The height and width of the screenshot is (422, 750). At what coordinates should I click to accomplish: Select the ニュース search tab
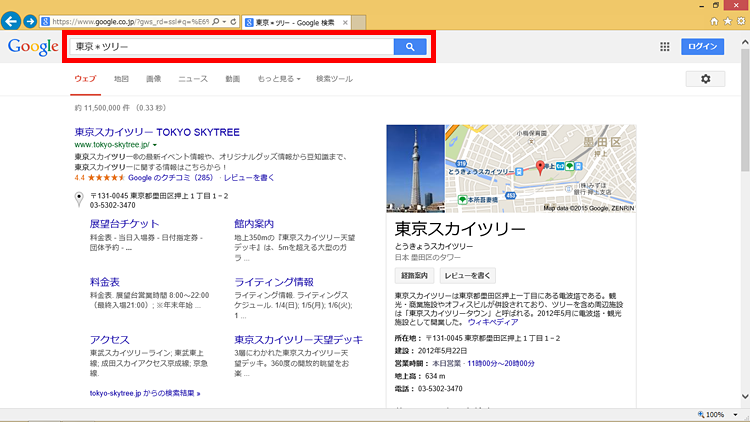(193, 78)
